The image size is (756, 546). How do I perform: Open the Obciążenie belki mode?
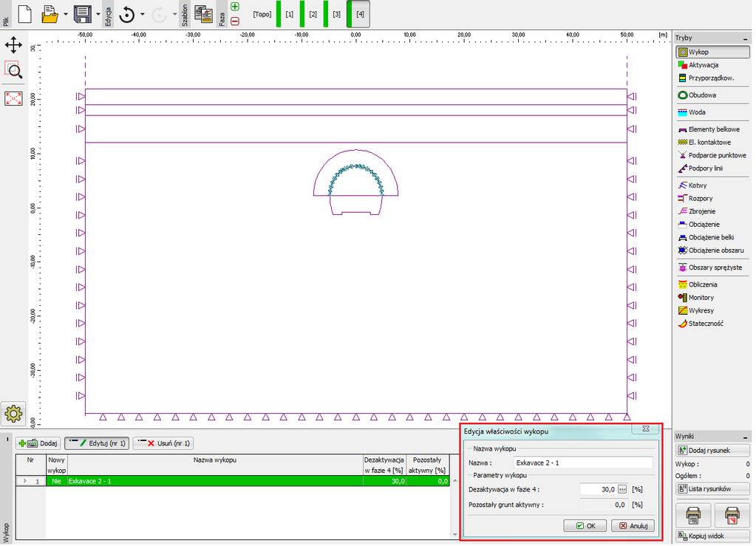point(712,238)
